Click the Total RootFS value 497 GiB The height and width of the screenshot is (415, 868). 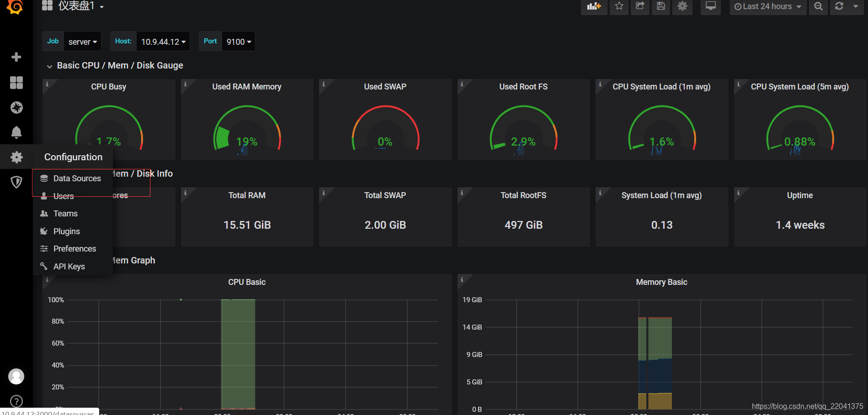pos(523,225)
